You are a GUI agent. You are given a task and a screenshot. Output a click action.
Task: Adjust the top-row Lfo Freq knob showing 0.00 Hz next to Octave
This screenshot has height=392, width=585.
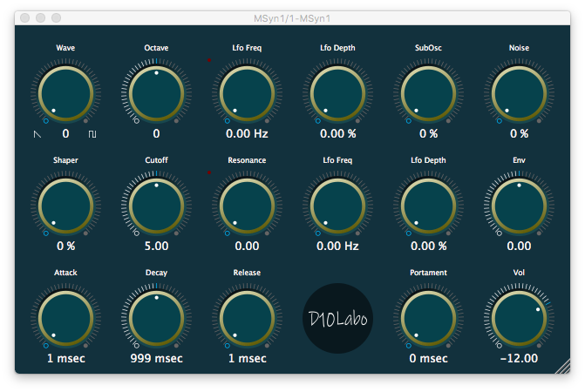(247, 93)
